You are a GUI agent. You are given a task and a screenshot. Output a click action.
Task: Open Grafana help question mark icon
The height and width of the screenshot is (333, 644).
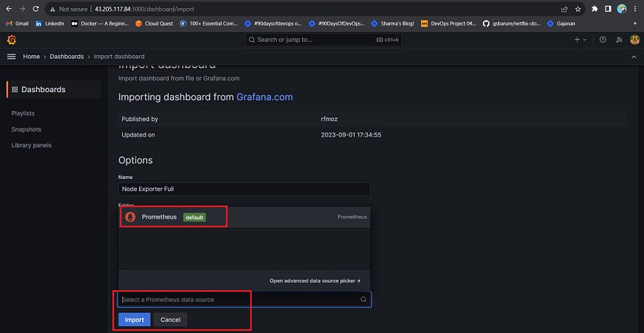(603, 40)
